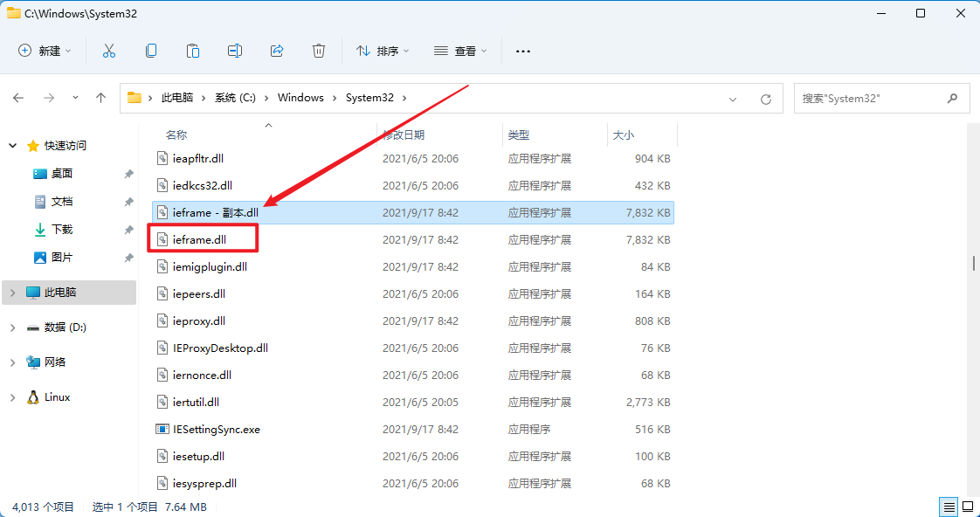
Task: Select the ieframe - 副本.dll file
Action: point(413,212)
